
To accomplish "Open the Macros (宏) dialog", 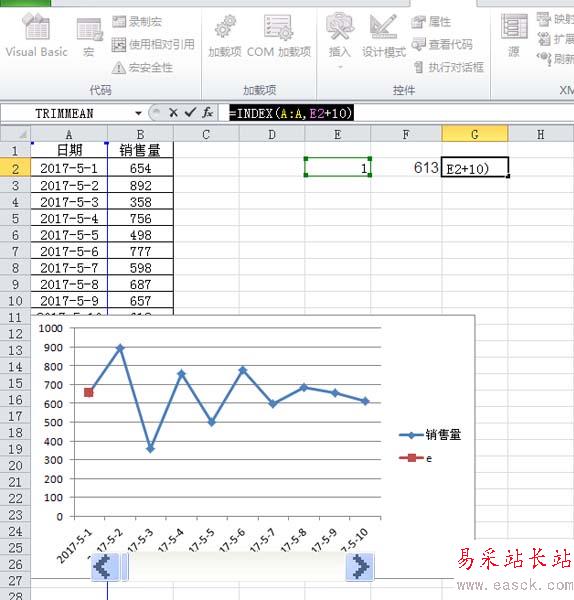I will [x=89, y=38].
